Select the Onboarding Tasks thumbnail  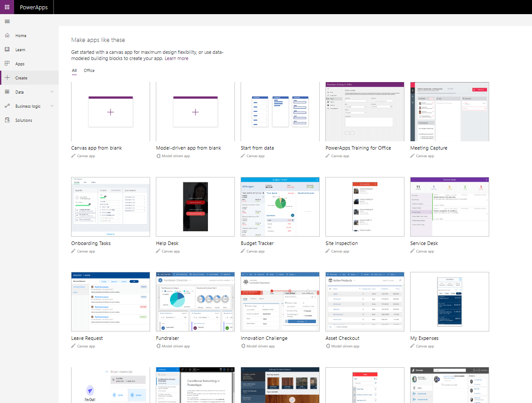click(x=110, y=207)
